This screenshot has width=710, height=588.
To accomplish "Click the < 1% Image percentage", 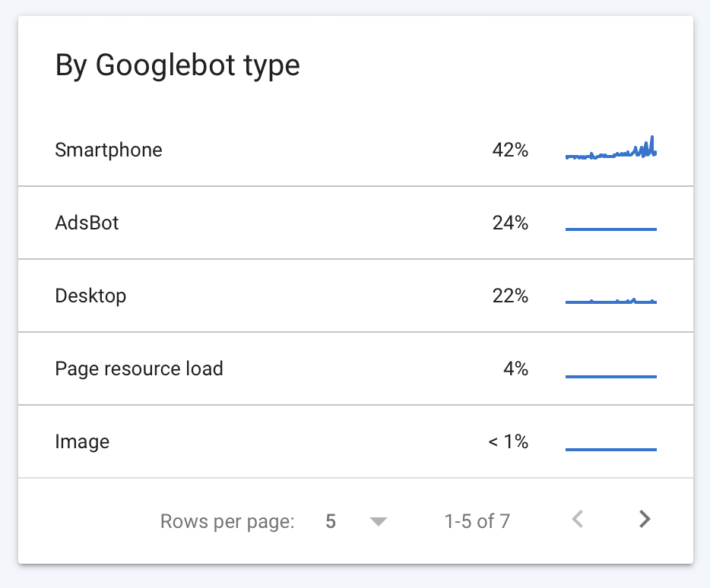I will tap(508, 441).
